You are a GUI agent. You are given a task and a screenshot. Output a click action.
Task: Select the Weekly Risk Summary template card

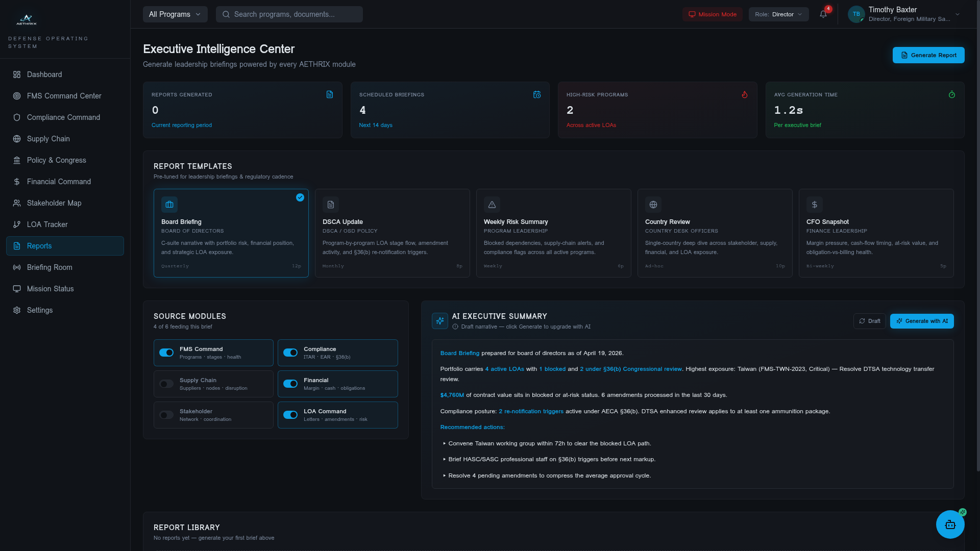(553, 233)
